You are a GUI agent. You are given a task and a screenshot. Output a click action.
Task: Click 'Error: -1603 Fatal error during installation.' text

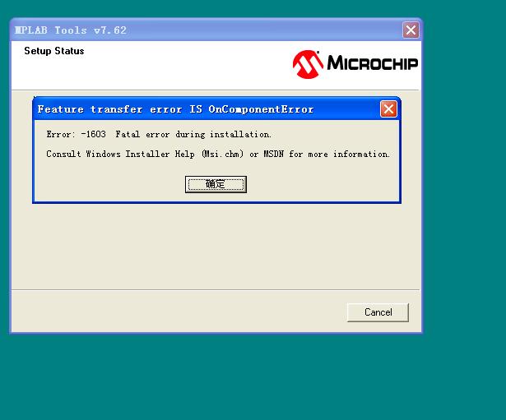pos(159,134)
